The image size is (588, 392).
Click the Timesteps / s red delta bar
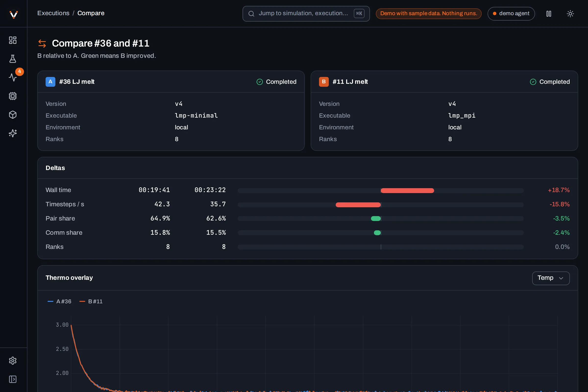coord(358,205)
